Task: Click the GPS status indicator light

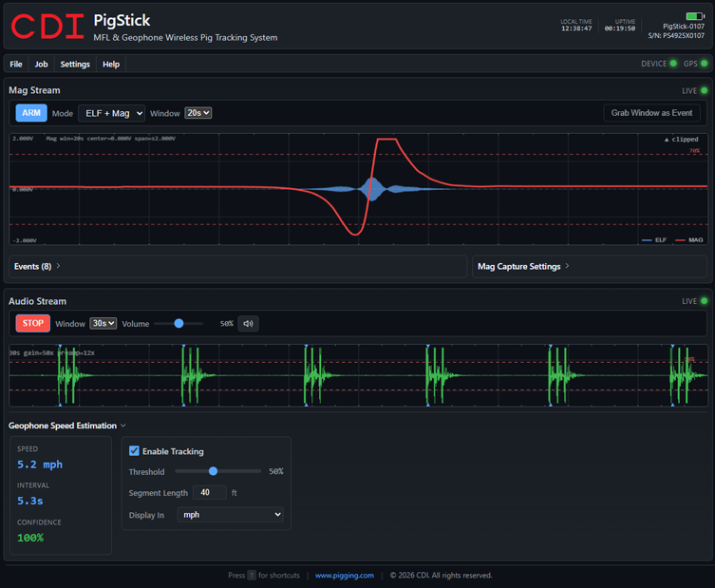Action: (x=704, y=65)
